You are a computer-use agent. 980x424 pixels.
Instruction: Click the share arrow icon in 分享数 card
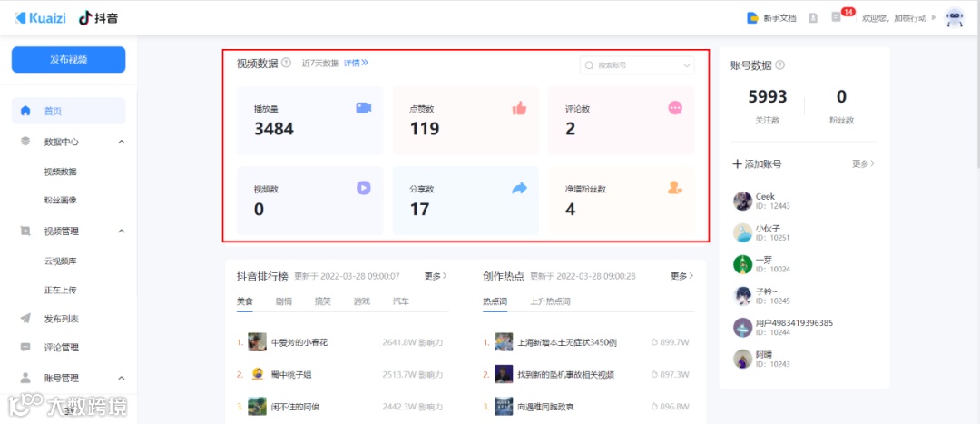519,187
